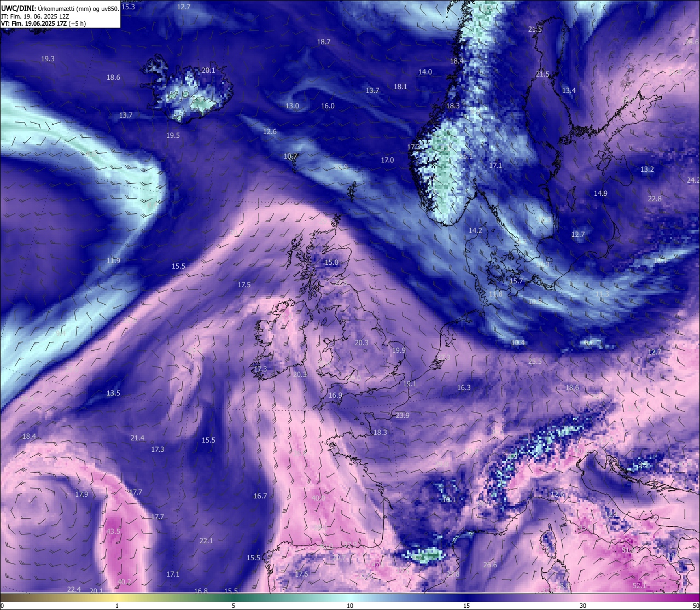
Task: Select the 5 tick on the color scale
Action: 234,606
